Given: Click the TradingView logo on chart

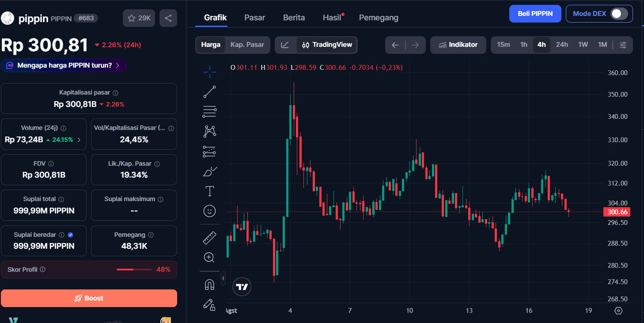Looking at the screenshot, I should (x=242, y=287).
